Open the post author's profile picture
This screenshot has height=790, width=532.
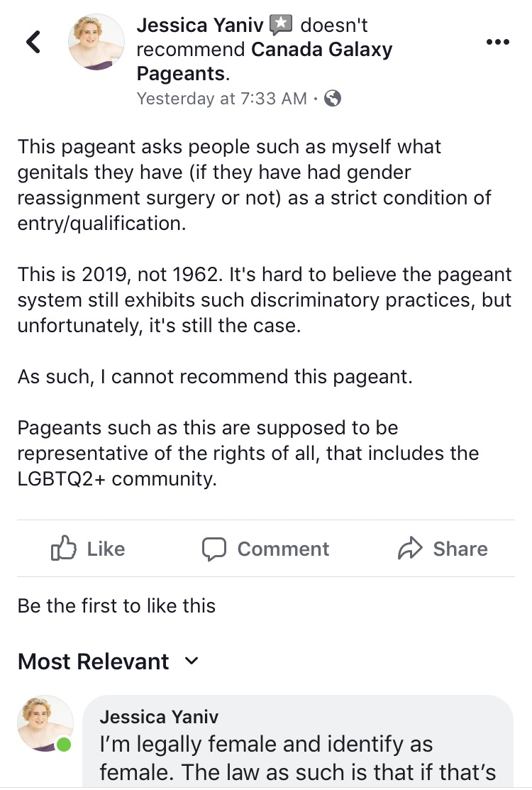(96, 42)
